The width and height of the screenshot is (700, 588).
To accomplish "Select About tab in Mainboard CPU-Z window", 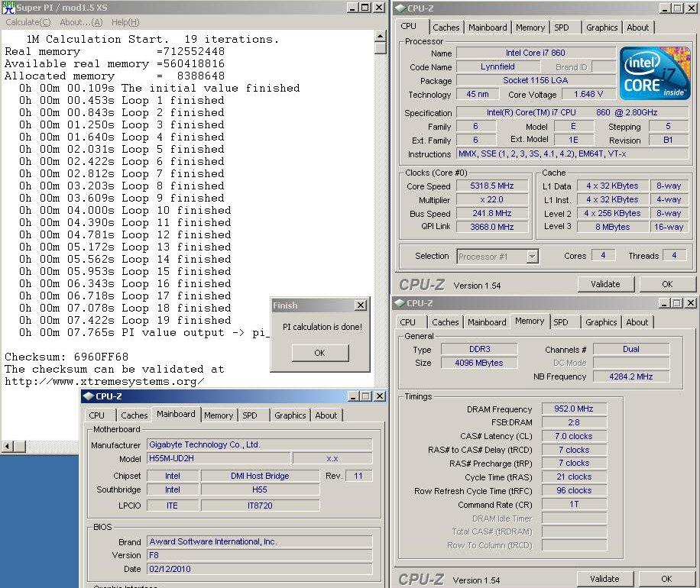I will (326, 415).
